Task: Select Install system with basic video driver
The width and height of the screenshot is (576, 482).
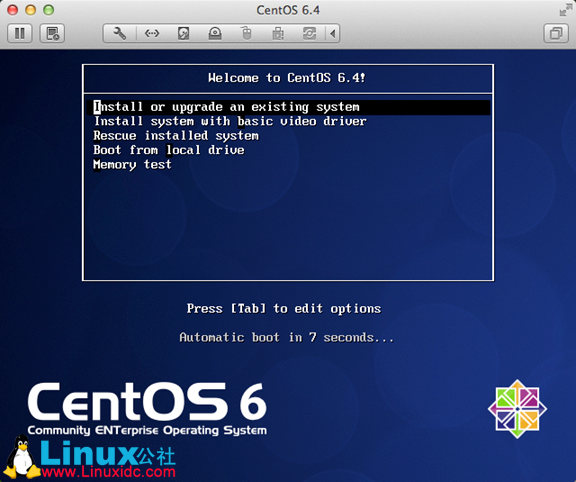Action: pyautogui.click(x=230, y=121)
